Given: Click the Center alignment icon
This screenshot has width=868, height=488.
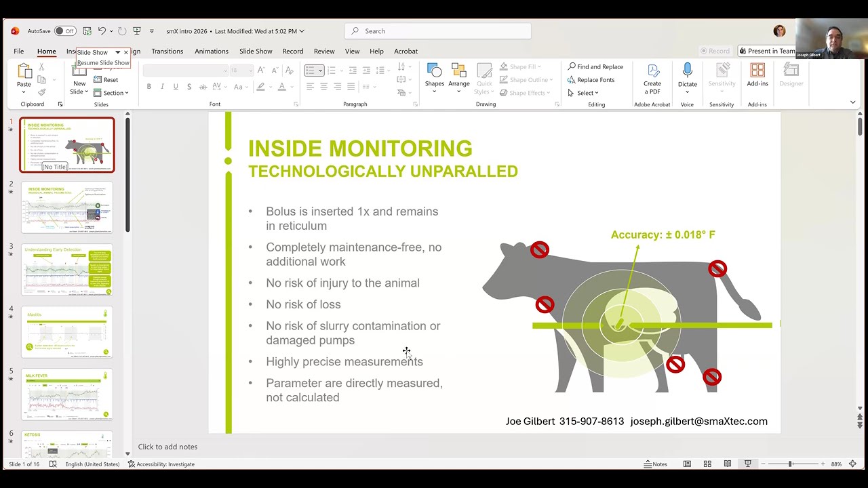Looking at the screenshot, I should pyautogui.click(x=323, y=87).
